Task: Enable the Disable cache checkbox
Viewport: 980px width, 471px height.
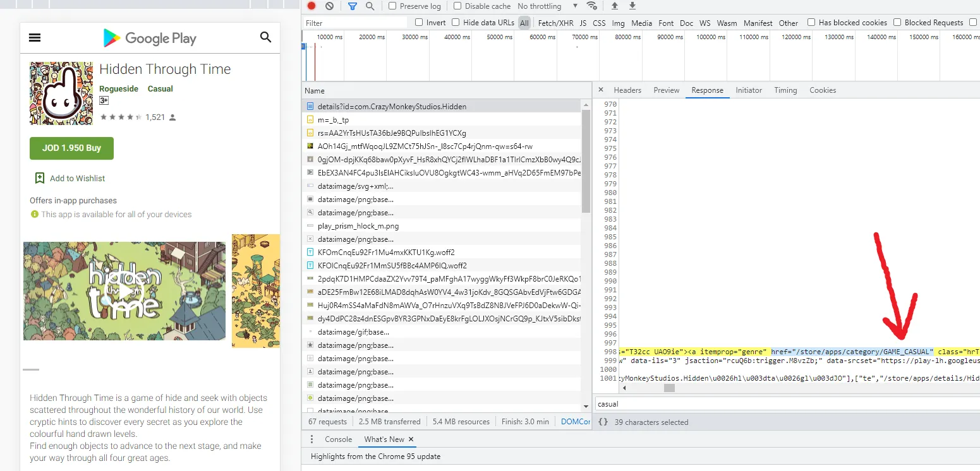Action: point(457,6)
